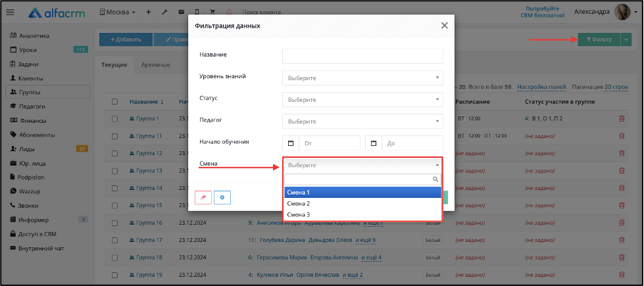Open filter settings gear button
The height and width of the screenshot is (286, 644).
[x=222, y=197]
